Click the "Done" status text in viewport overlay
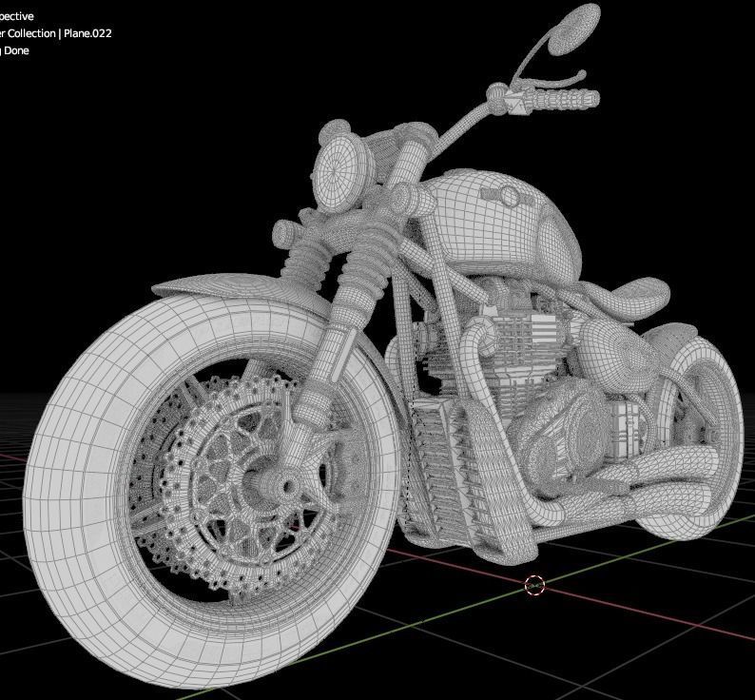 [x=17, y=50]
